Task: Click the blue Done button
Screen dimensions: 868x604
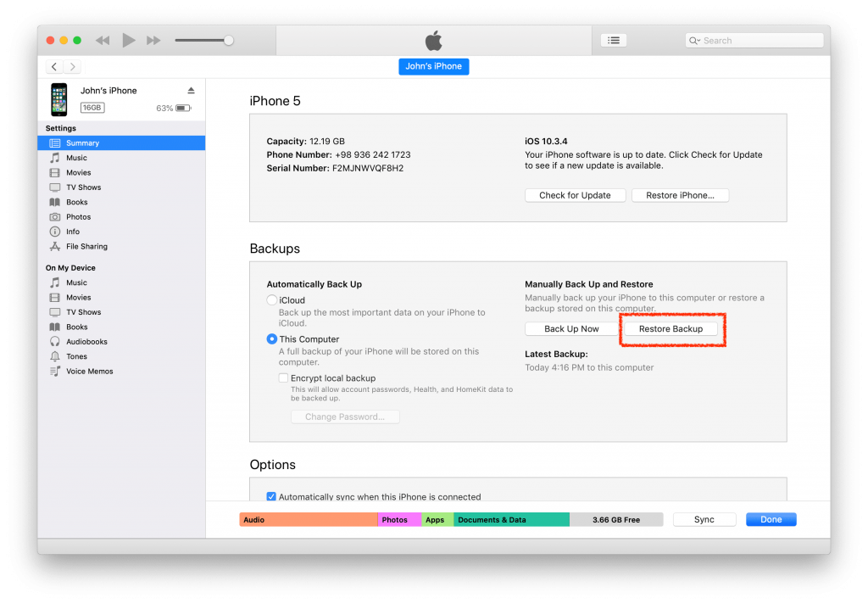Action: tap(771, 519)
